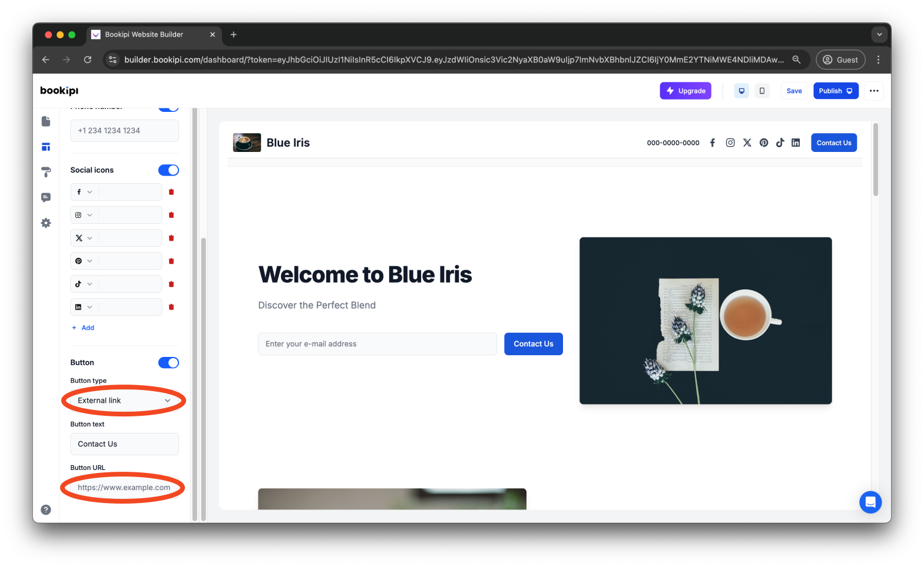Select the Sections layout icon in sidebar

(46, 147)
